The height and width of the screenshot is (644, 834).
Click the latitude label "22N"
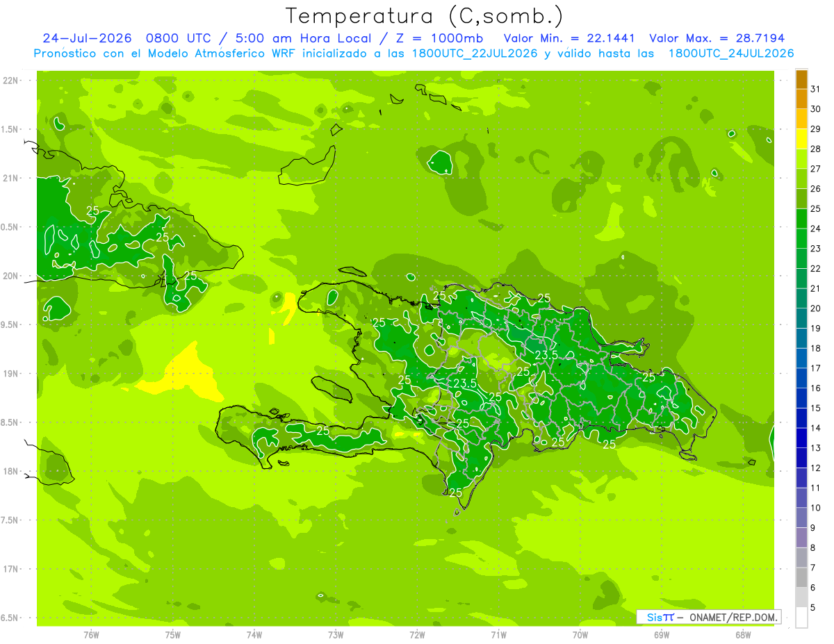click(x=11, y=81)
